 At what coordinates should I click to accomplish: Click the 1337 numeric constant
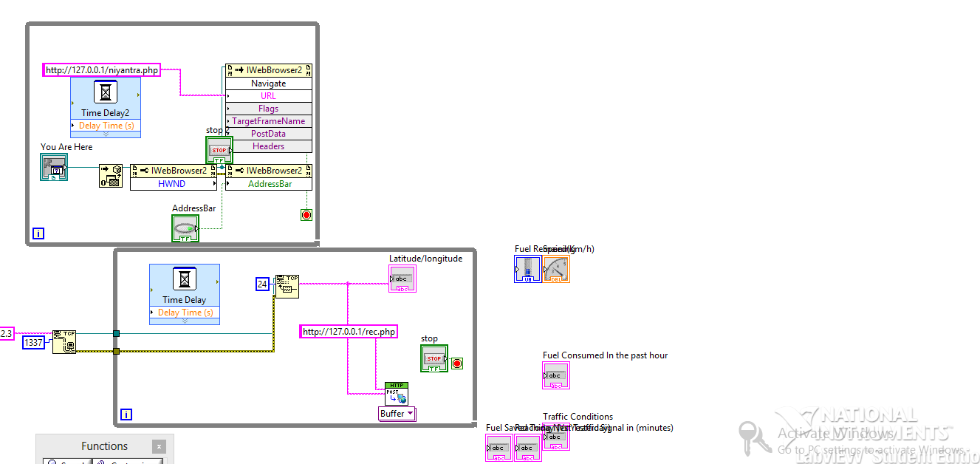point(34,342)
